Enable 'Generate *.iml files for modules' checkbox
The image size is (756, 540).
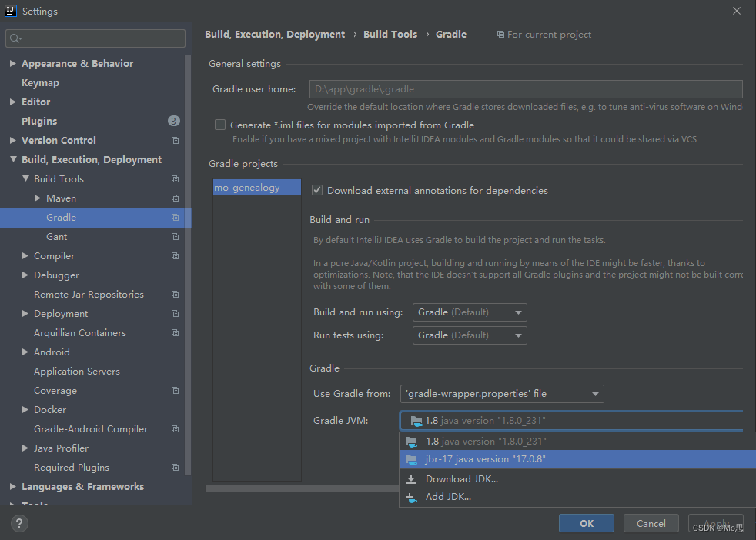220,125
